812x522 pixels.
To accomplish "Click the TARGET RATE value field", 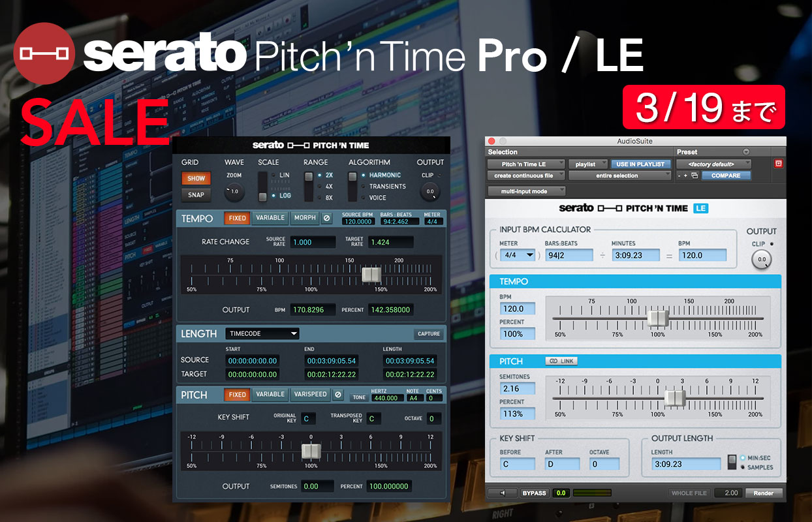I will point(390,242).
